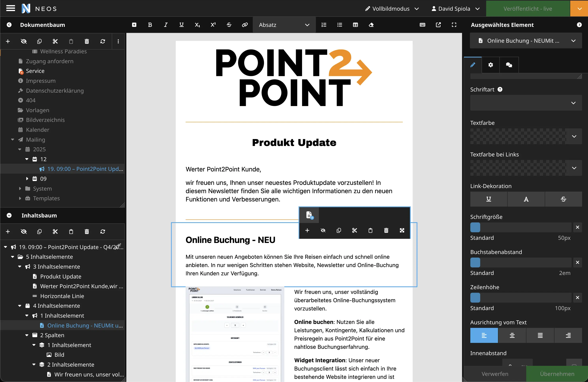Viewport: 588px width, 382px height.
Task: Click the insert link icon
Action: [x=245, y=25]
